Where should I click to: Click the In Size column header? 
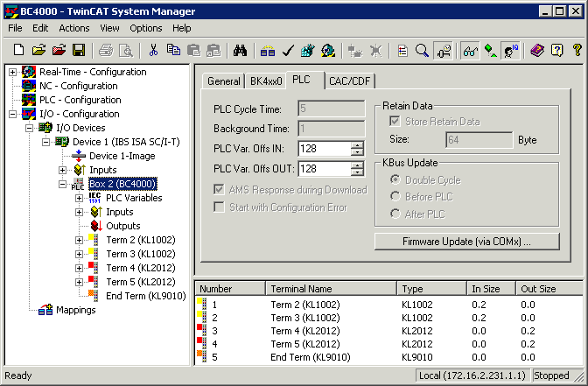click(492, 289)
